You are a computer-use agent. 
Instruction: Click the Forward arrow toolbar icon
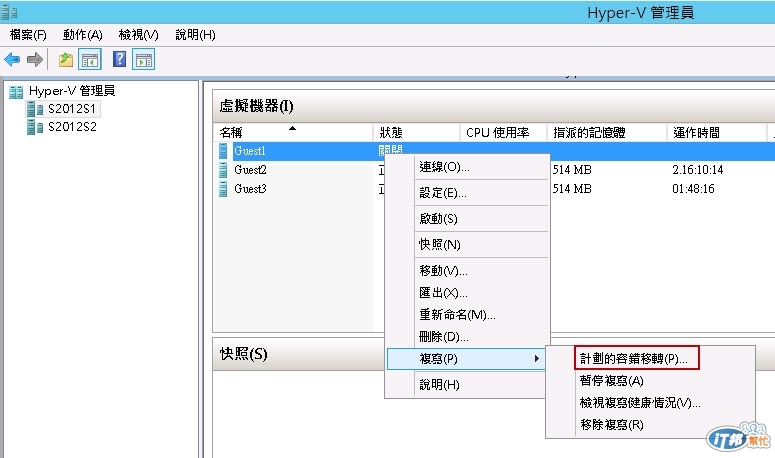tap(35, 60)
